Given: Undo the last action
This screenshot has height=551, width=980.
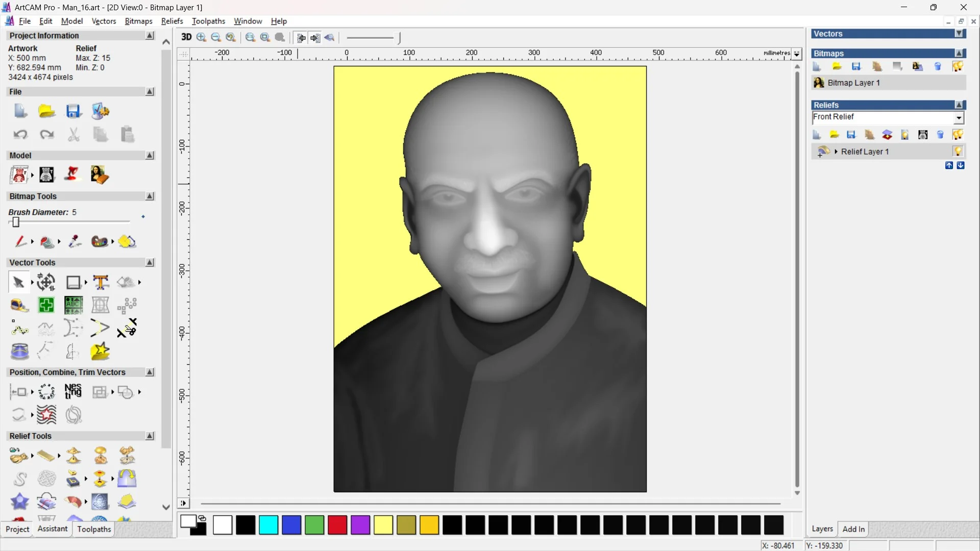Looking at the screenshot, I should pos(20,134).
